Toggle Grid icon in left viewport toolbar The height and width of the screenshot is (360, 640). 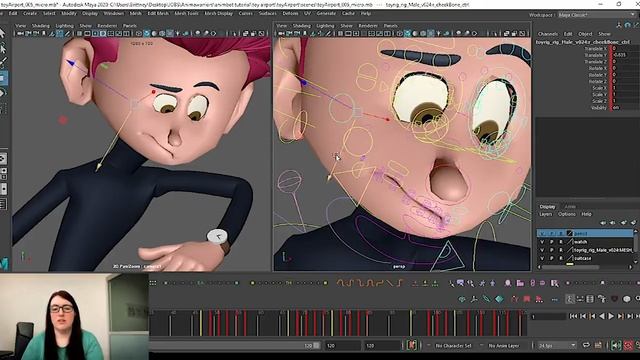point(80,33)
